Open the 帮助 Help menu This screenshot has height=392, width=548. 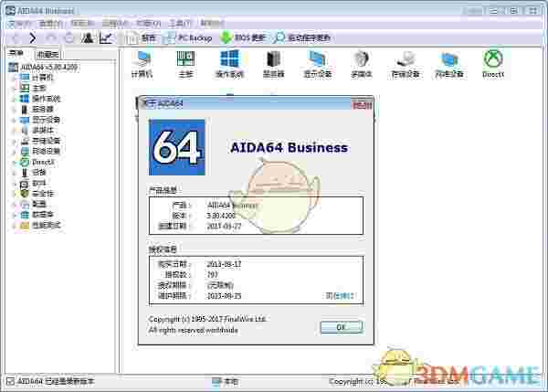point(212,24)
